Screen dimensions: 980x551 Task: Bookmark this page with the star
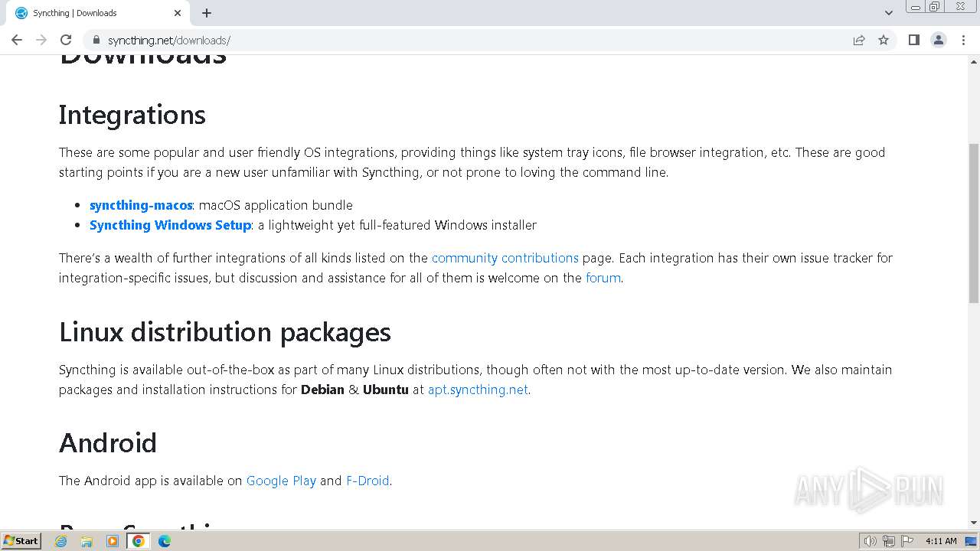(884, 40)
